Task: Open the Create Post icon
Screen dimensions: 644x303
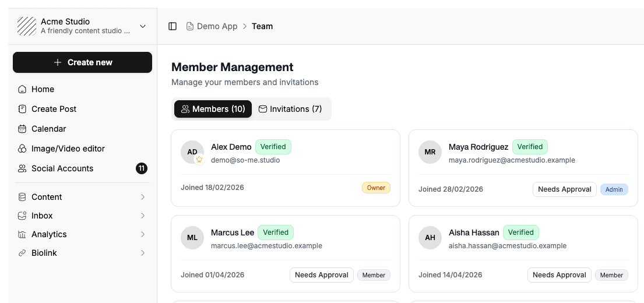Action: (22, 109)
